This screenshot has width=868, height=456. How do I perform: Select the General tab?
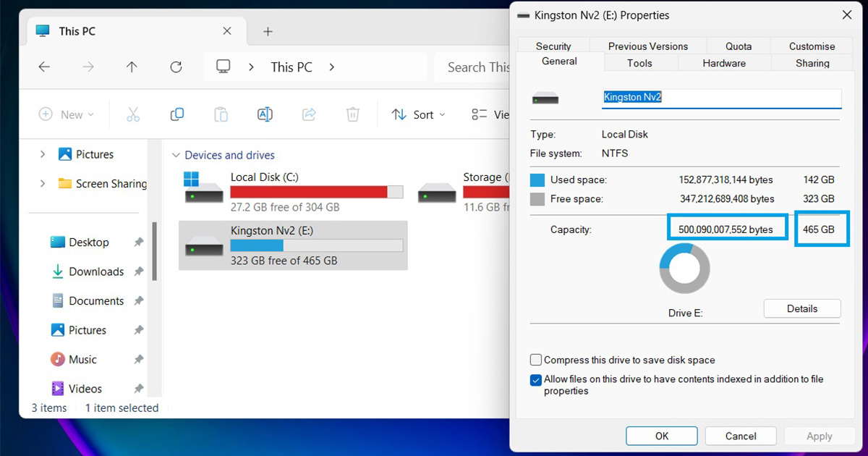[559, 62]
